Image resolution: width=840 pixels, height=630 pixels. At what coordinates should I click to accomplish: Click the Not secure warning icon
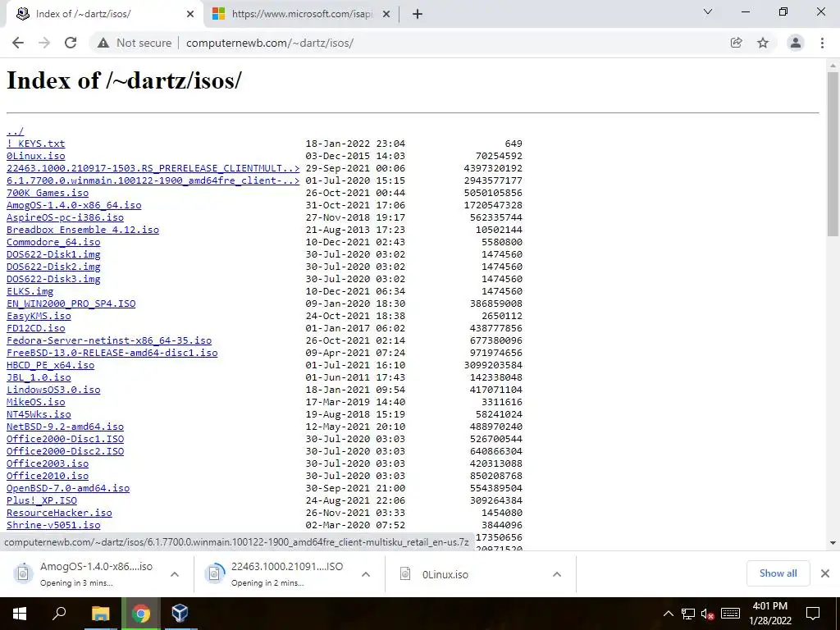pos(103,43)
